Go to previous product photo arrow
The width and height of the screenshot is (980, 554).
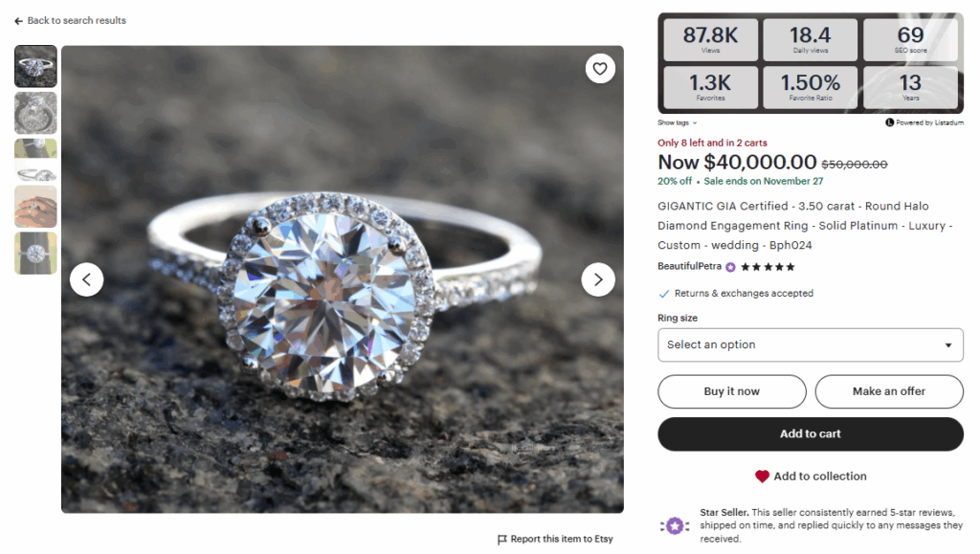coord(87,279)
